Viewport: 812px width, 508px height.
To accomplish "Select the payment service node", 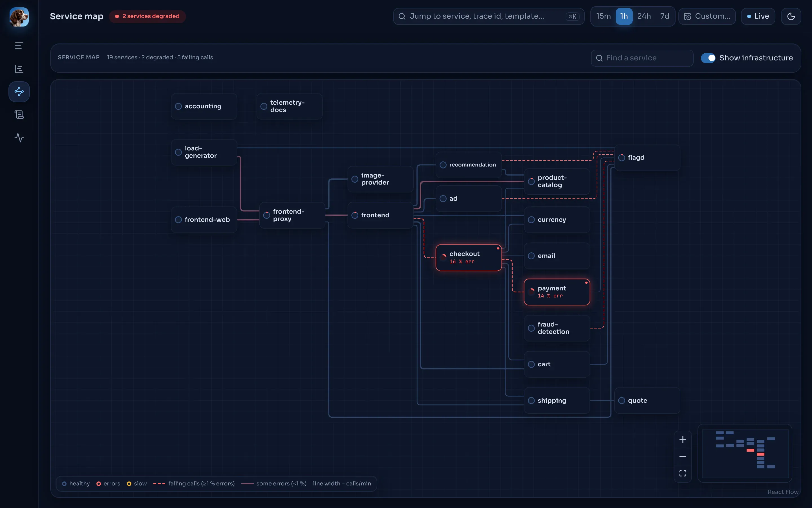I will coord(557,292).
